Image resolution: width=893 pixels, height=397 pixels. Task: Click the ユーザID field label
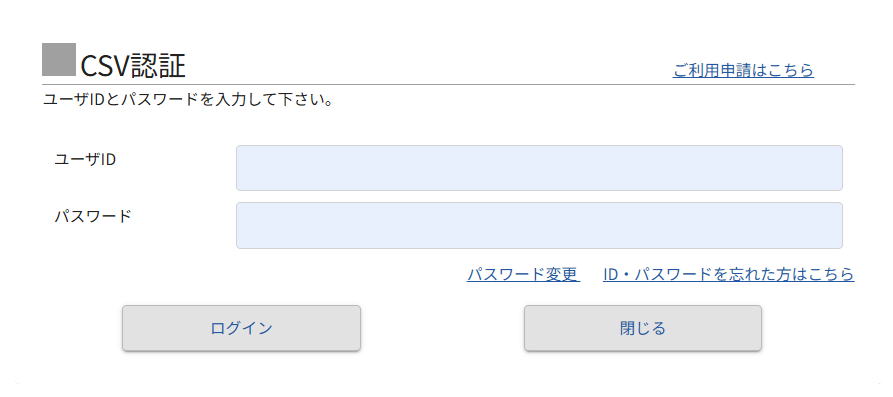click(x=85, y=159)
